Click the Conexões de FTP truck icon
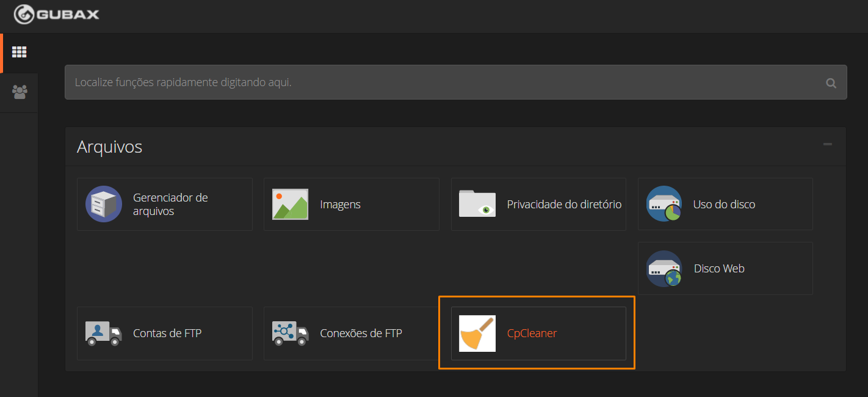This screenshot has width=868, height=397. coord(290,333)
